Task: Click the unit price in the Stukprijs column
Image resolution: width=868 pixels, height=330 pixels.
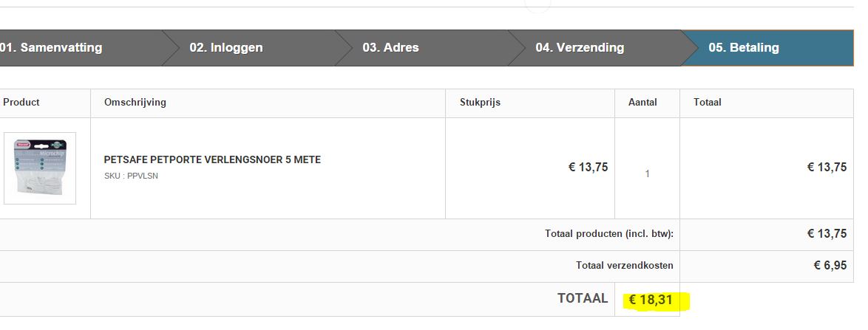Action: pos(588,168)
